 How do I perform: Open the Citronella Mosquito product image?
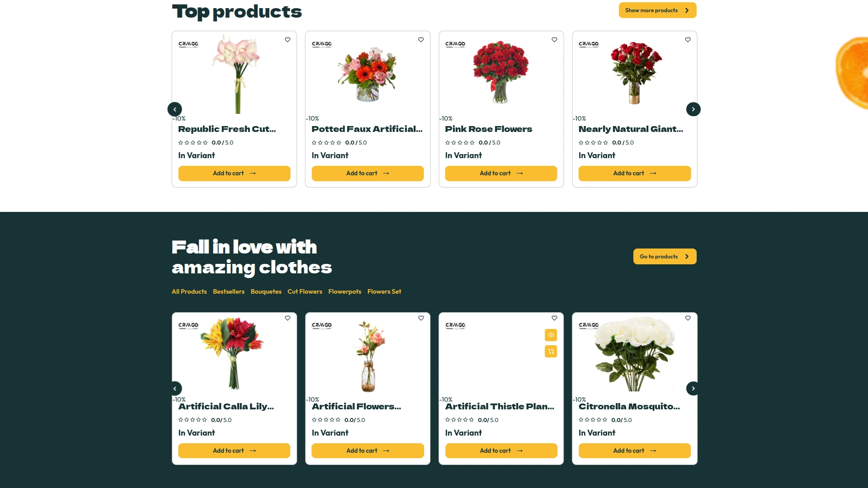pyautogui.click(x=634, y=355)
